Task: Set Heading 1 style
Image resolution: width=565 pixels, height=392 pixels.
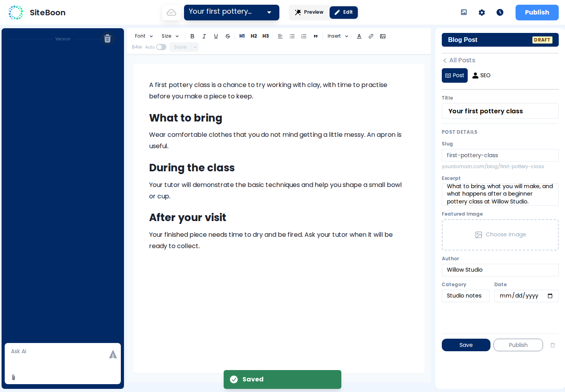Action: pos(242,36)
